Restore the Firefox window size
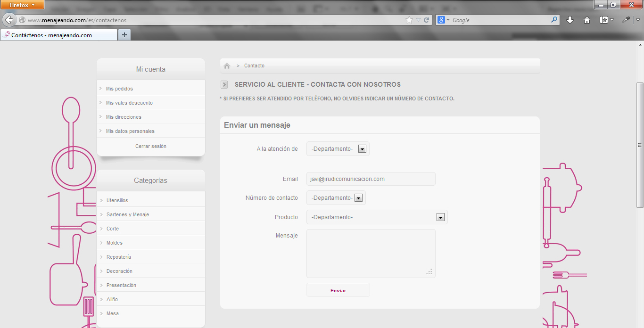 [x=613, y=5]
